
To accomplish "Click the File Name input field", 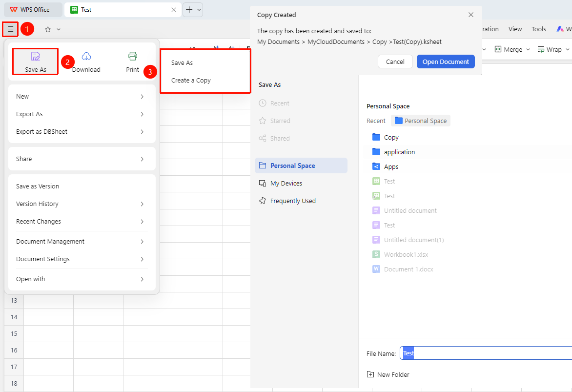I will [486, 353].
